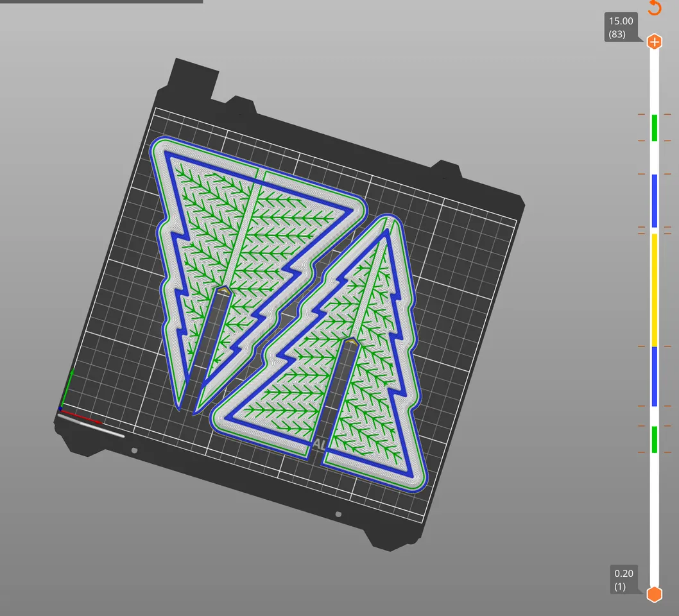The image size is (679, 616).
Task: Click tick mark below the lower green segment
Action: coord(642,452)
